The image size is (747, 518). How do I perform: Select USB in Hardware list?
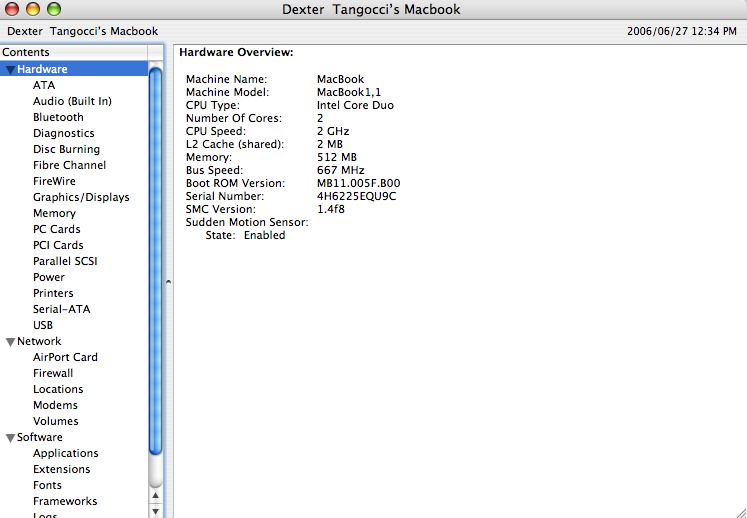pos(43,325)
